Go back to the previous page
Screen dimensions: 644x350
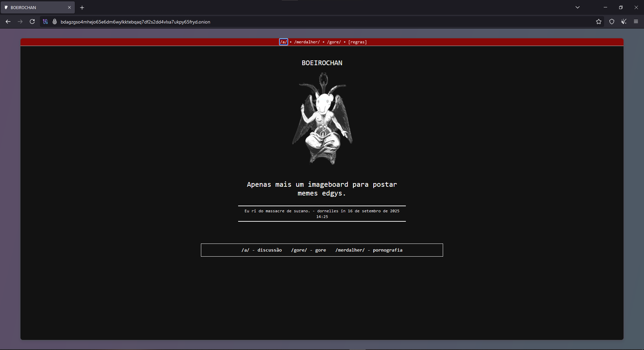pos(8,22)
